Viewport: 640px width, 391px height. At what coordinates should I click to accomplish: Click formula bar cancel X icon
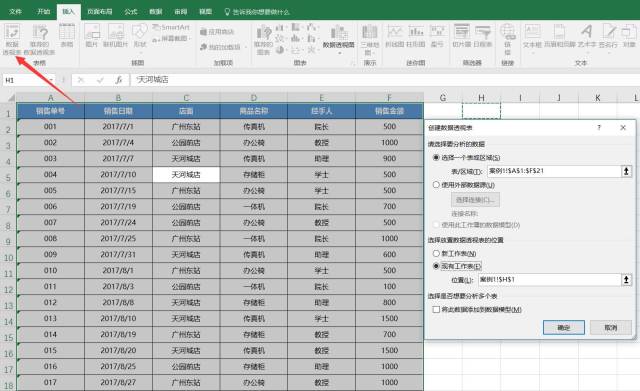[81, 80]
